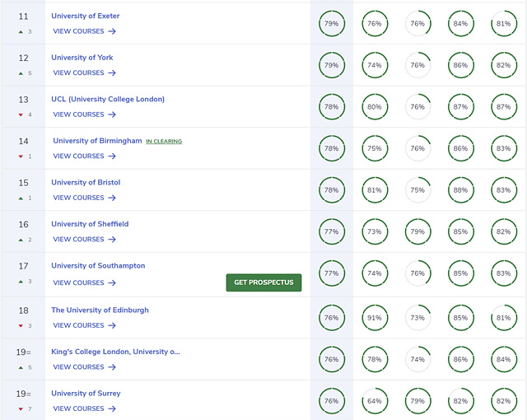The width and height of the screenshot is (527, 420).
Task: Open King's College London university link
Action: (115, 352)
